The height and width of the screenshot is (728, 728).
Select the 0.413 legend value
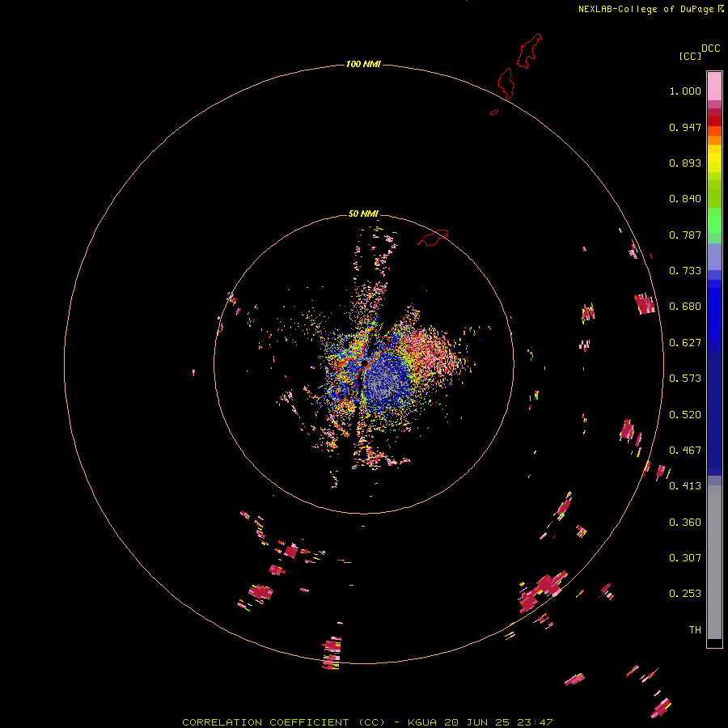(x=685, y=486)
